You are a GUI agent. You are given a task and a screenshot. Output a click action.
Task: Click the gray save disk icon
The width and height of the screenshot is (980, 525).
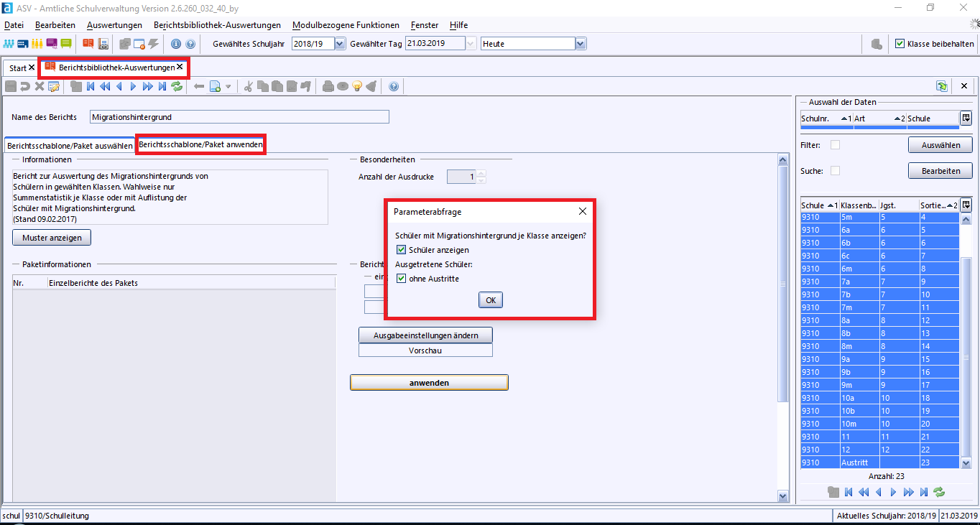tap(11, 86)
